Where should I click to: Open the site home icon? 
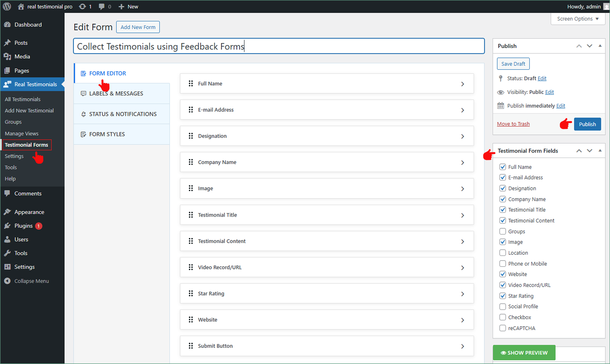tap(21, 6)
